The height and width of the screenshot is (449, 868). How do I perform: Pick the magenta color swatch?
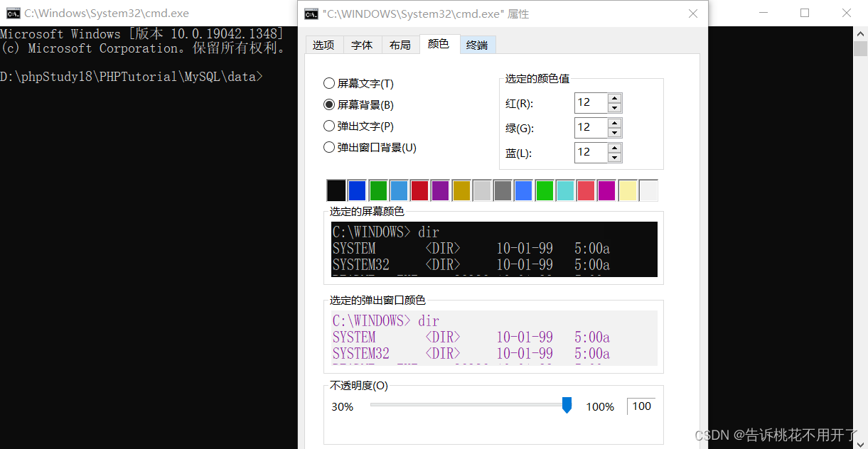606,190
